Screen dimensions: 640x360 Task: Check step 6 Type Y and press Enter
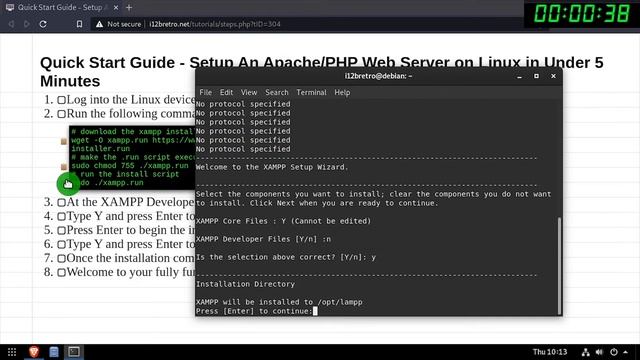62,244
